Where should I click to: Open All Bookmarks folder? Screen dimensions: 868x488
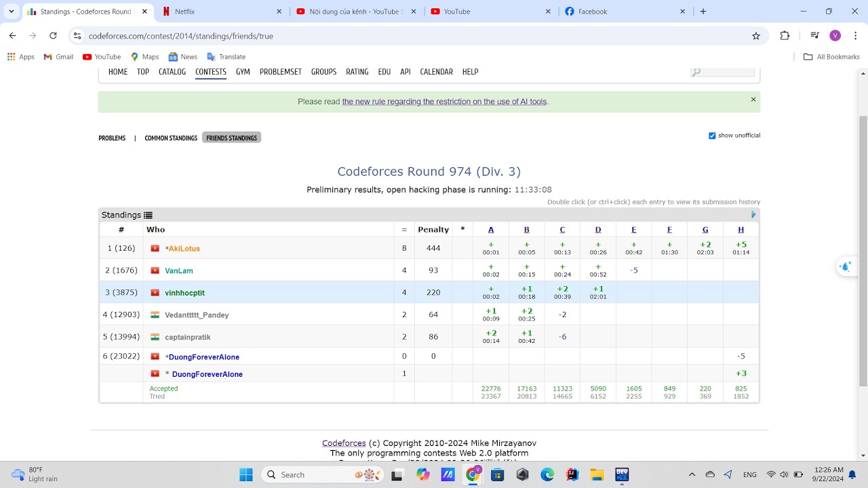pyautogui.click(x=831, y=57)
